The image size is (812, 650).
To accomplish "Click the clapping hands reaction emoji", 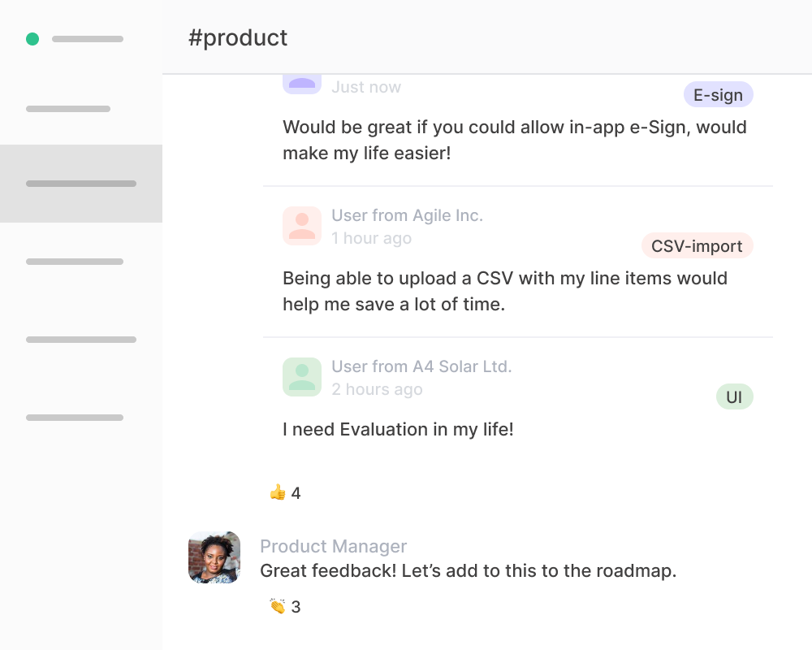I will pos(278,606).
